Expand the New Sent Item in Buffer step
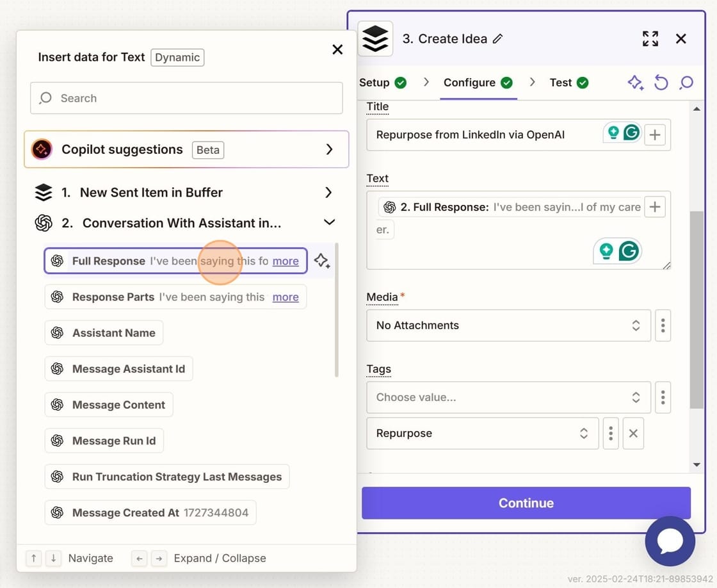 [x=328, y=192]
